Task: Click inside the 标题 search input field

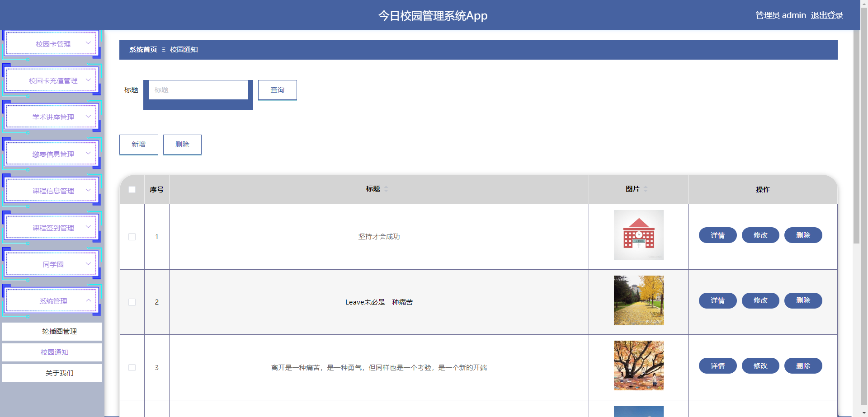Action: [x=198, y=89]
